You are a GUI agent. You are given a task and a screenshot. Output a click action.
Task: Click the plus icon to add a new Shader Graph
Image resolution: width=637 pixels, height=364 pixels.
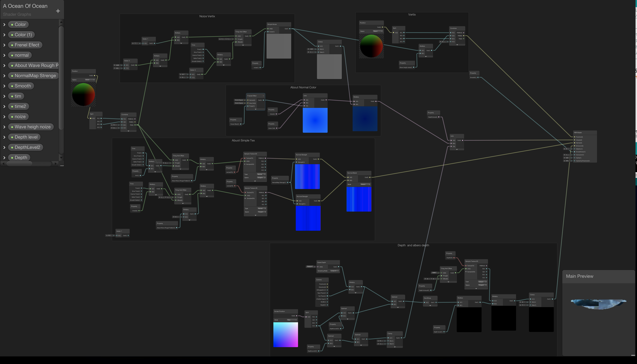coord(58,11)
